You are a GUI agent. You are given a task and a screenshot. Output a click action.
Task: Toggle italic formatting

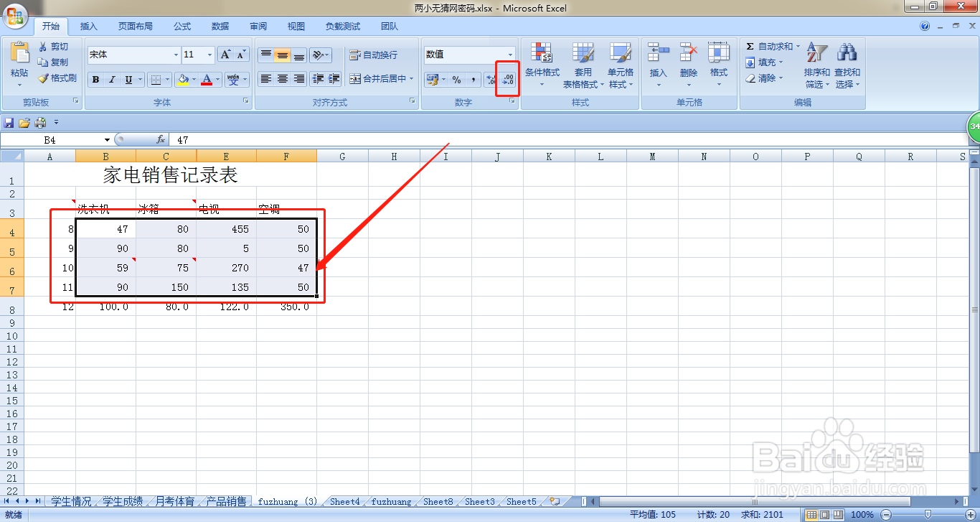(112, 79)
